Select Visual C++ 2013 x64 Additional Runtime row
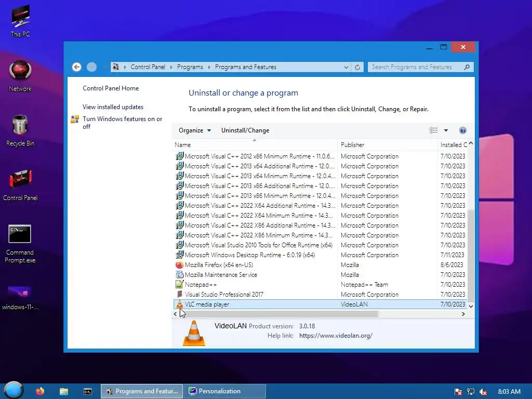532x399 pixels. tap(320, 166)
